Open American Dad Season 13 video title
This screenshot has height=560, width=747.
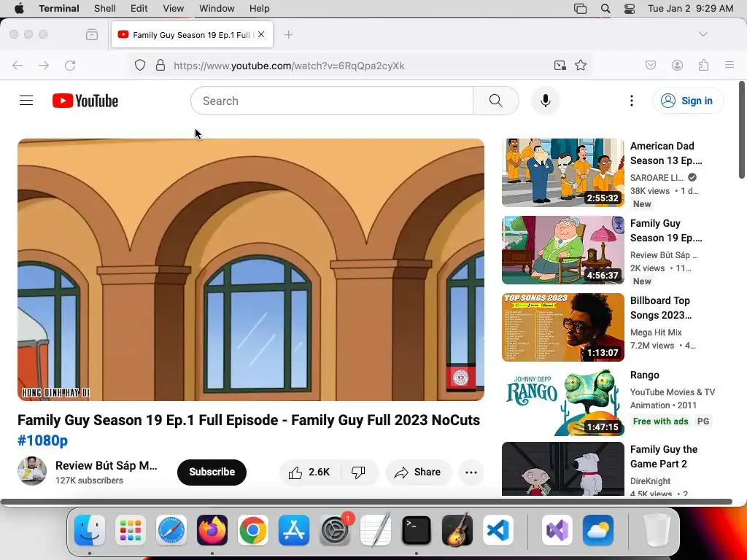tap(666, 153)
